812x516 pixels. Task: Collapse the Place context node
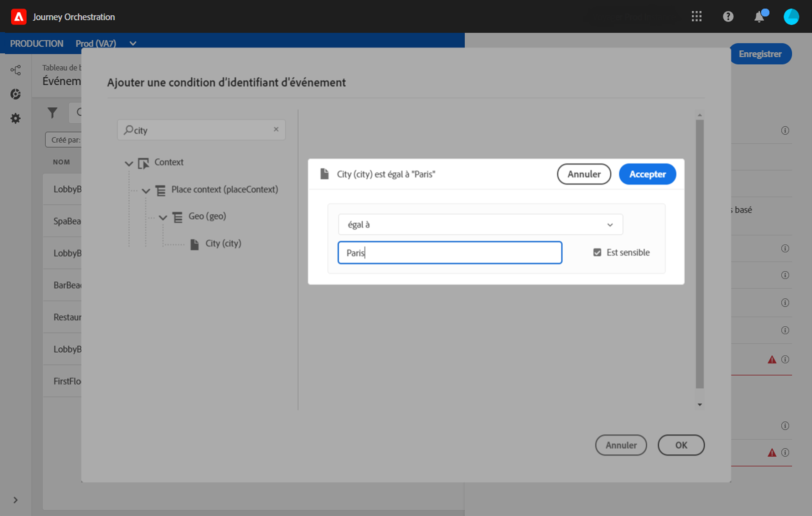146,191
